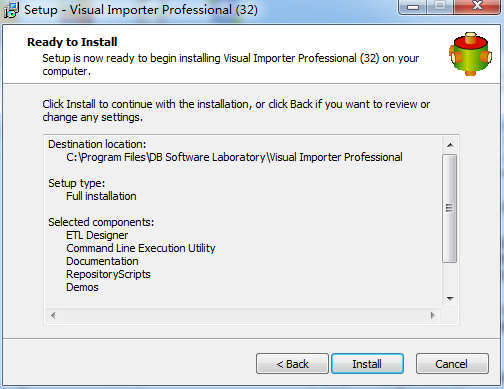Click the Command Line Execution Utility line
Screen dimensions: 504x389
coord(141,248)
